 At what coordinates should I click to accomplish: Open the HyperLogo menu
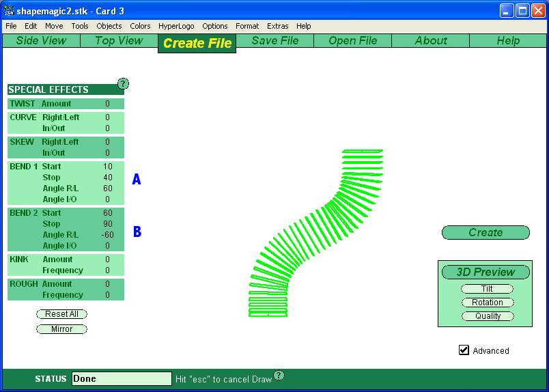pos(176,26)
